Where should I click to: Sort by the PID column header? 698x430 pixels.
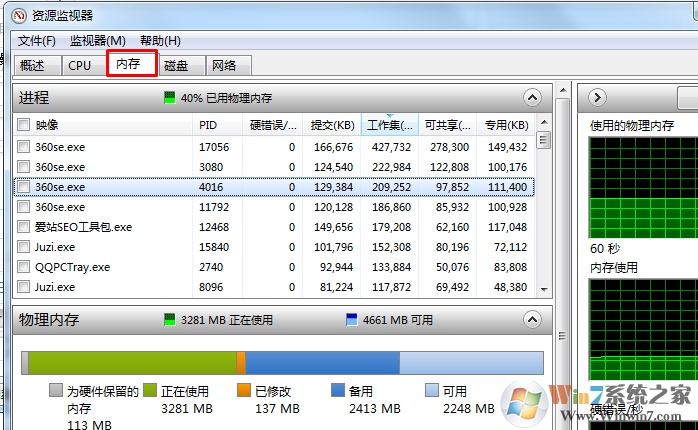(218, 125)
